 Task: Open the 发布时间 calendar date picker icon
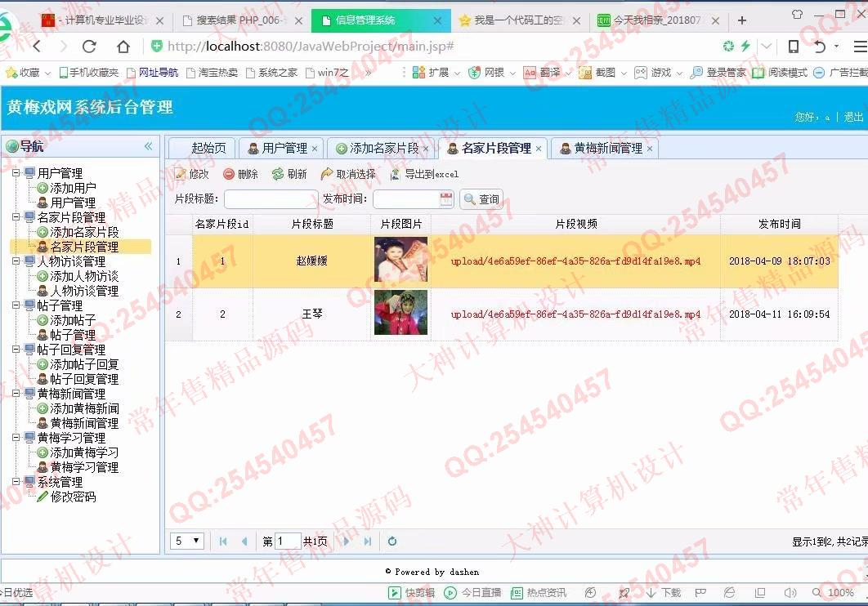(446, 199)
